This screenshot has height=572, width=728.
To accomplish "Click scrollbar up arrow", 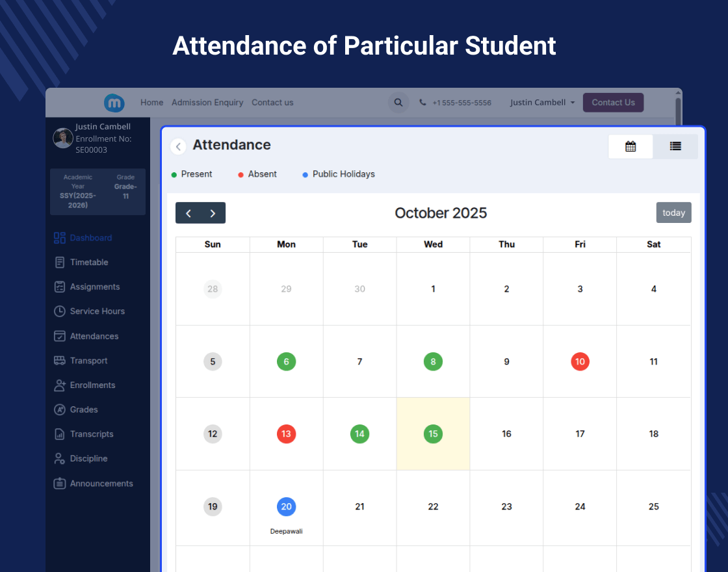I will [679, 92].
